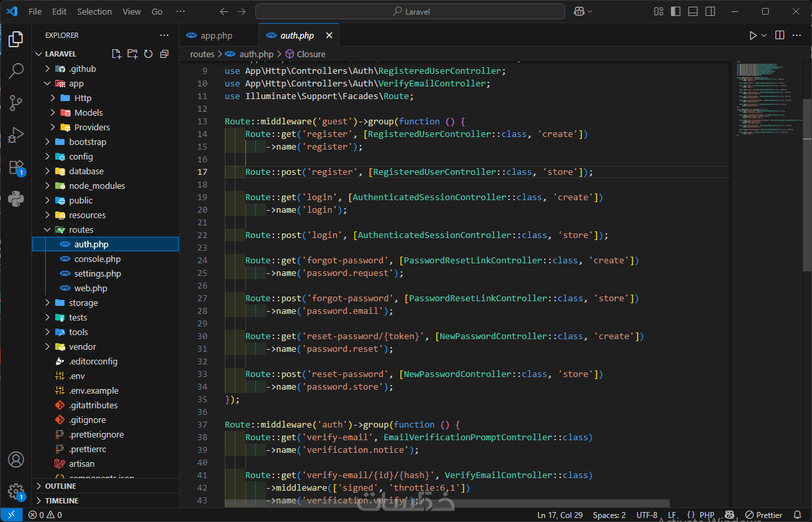Toggle the primary side bar layout button
Viewport: 812px width, 522px height.
tap(676, 11)
